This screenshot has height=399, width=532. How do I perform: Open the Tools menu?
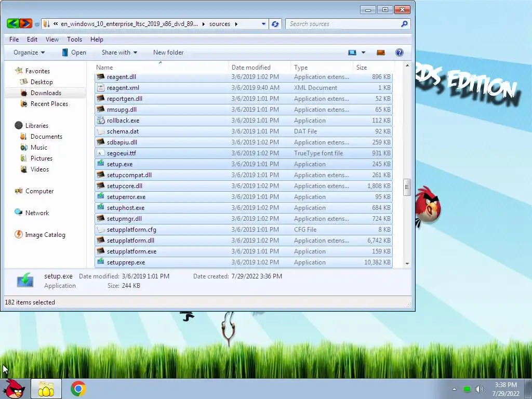click(74, 39)
